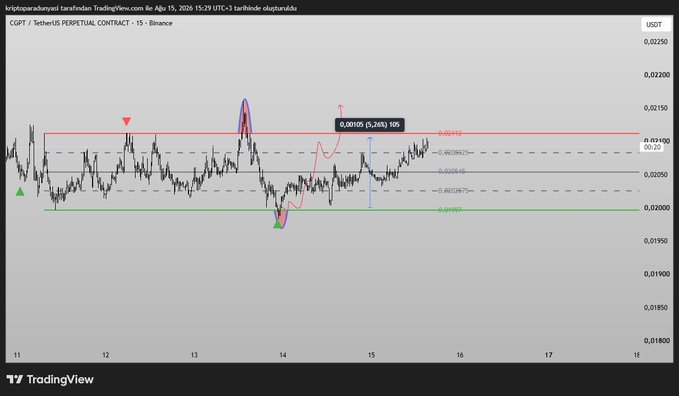679x396 pixels.
Task: Click the kriptoparadunyasi creation caption text
Action: tap(151, 8)
